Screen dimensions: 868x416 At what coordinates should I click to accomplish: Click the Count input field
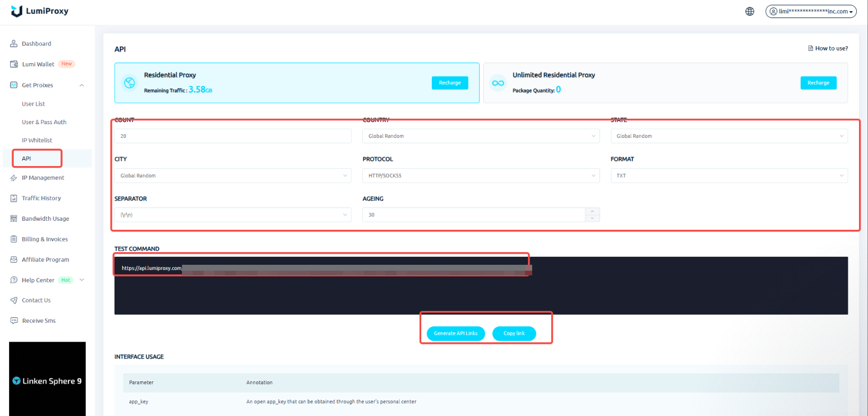pyautogui.click(x=232, y=136)
